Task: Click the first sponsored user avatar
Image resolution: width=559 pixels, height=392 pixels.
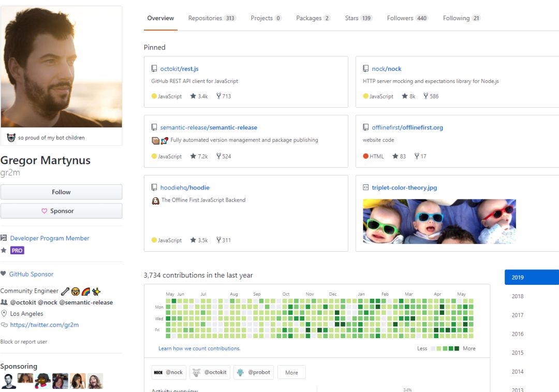Action: pyautogui.click(x=8, y=381)
